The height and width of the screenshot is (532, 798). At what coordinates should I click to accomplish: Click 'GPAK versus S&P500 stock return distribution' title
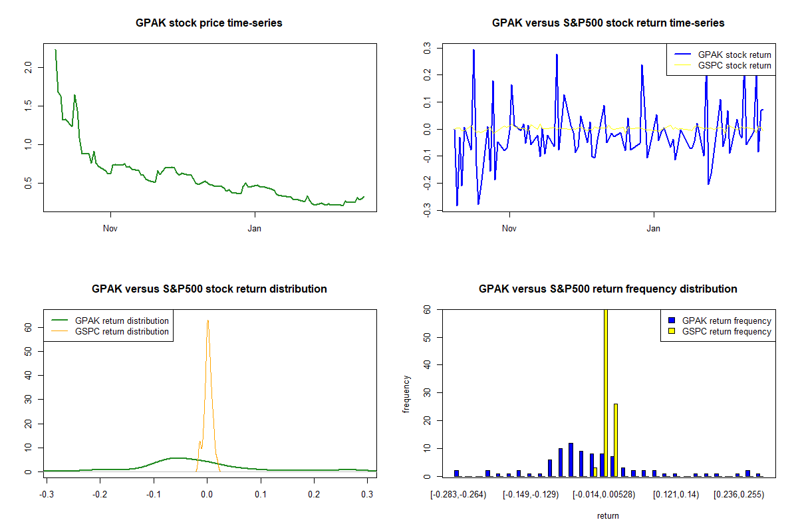tap(209, 289)
